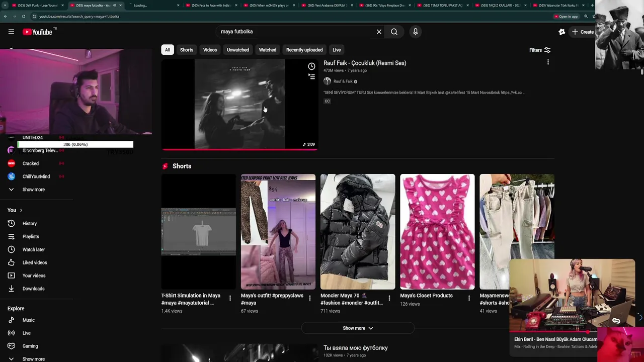644x362 pixels.
Task: Add Rauf Faik video to Watch later
Action: click(311, 66)
